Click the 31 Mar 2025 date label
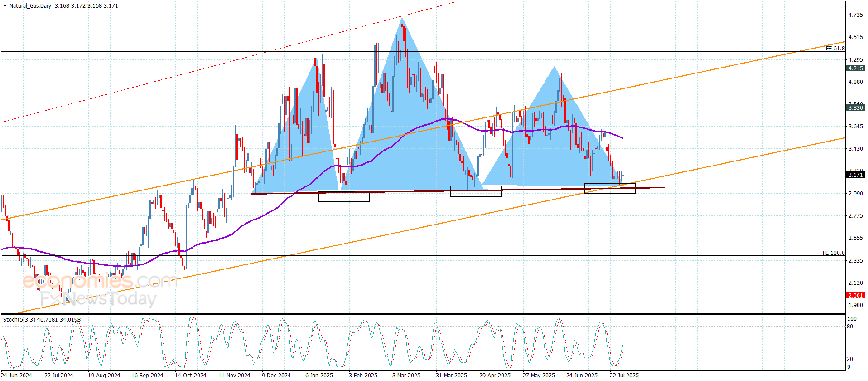Image resolution: width=868 pixels, height=381 pixels. (451, 375)
